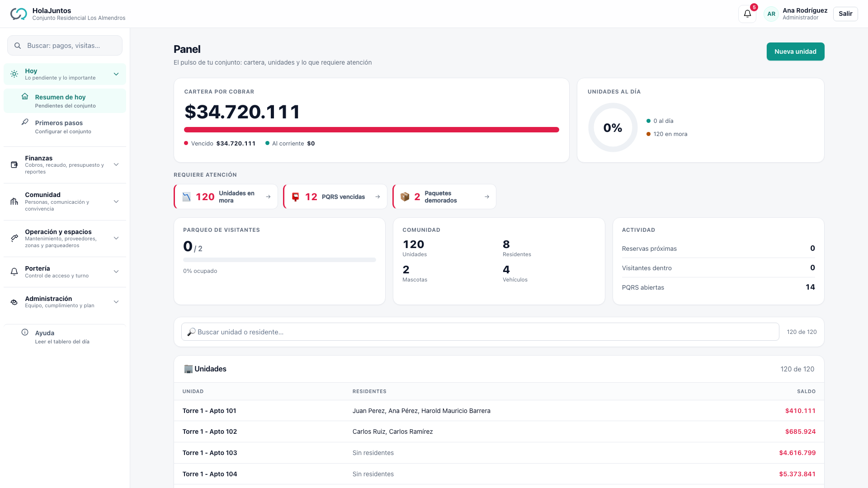Click the Reservas próximas activity row
The height and width of the screenshot is (488, 868).
[x=718, y=249]
